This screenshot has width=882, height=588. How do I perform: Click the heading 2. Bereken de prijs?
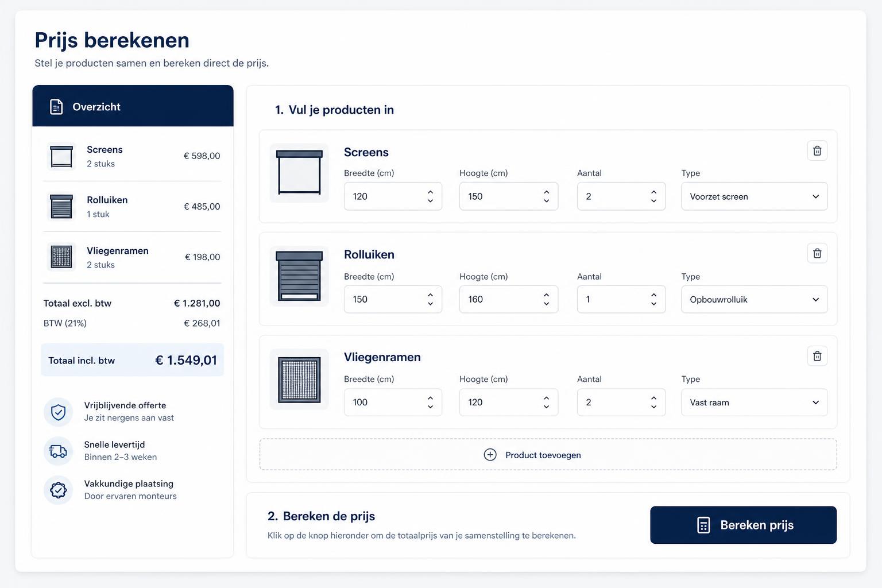tap(321, 516)
